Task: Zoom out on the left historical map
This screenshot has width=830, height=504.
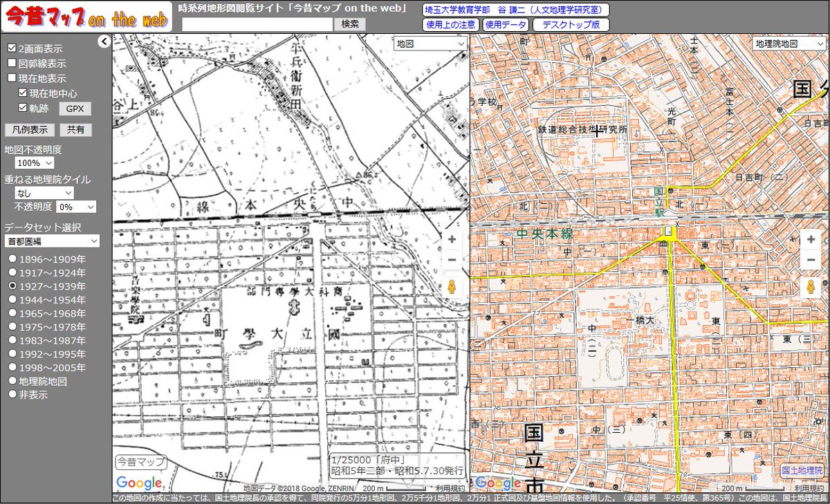Action: pos(452,260)
